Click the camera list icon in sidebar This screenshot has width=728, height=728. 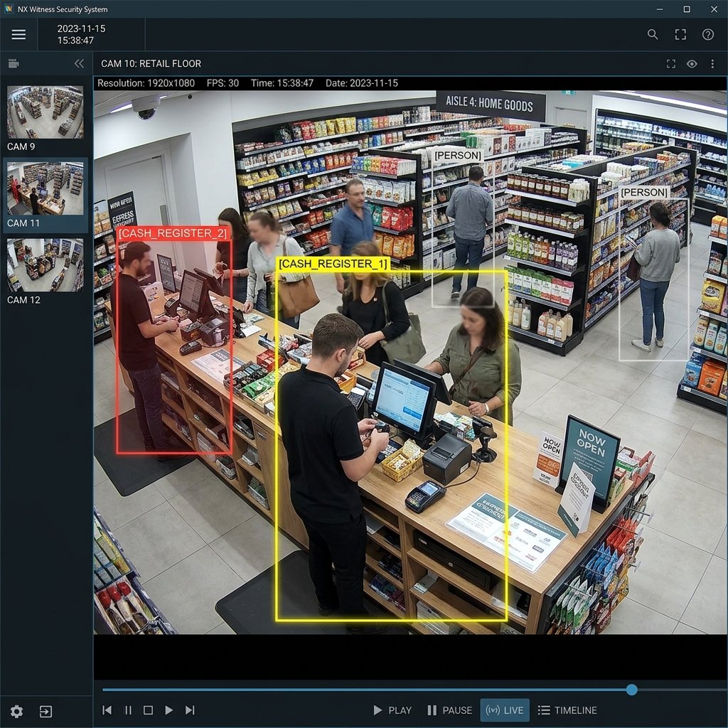pos(14,63)
